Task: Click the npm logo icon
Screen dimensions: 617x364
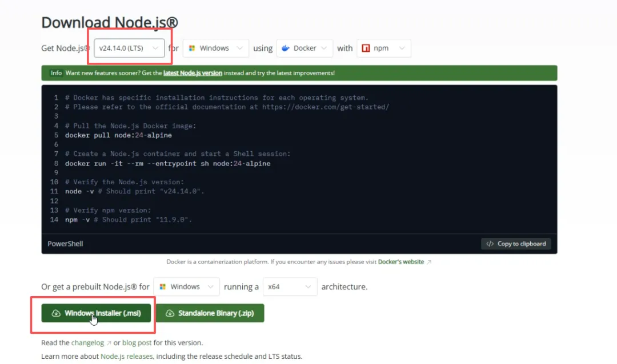Action: pyautogui.click(x=366, y=48)
